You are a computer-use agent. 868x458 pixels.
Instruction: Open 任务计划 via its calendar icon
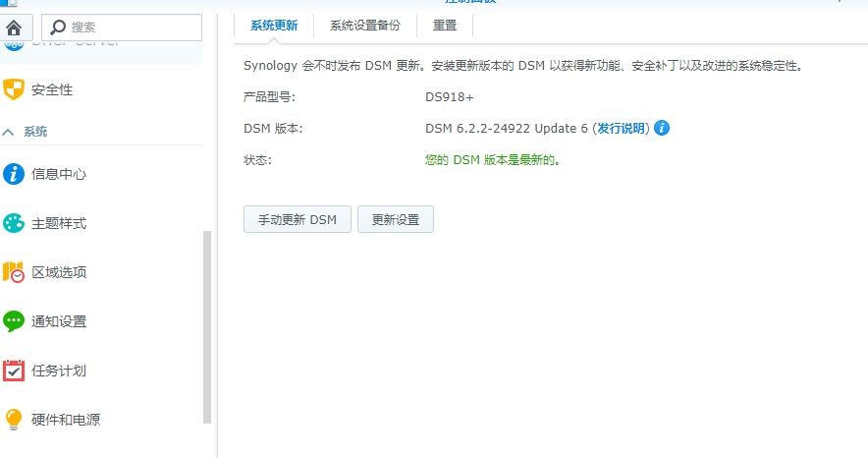click(14, 371)
